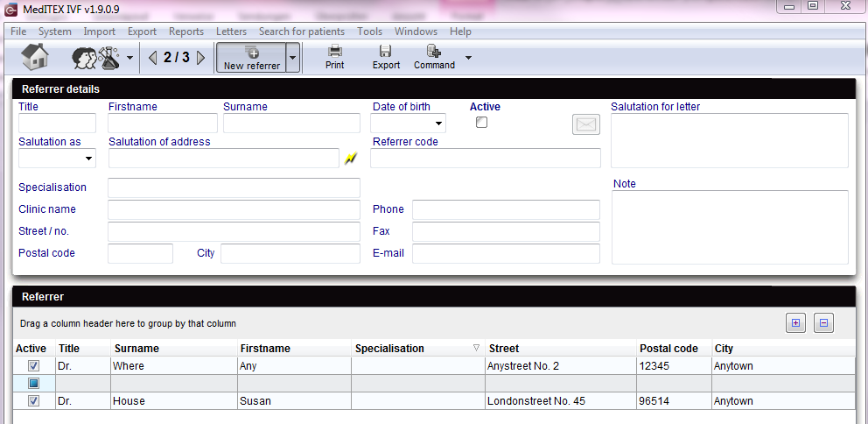Select the 'Londonstreet No. 45' cell

(561, 400)
